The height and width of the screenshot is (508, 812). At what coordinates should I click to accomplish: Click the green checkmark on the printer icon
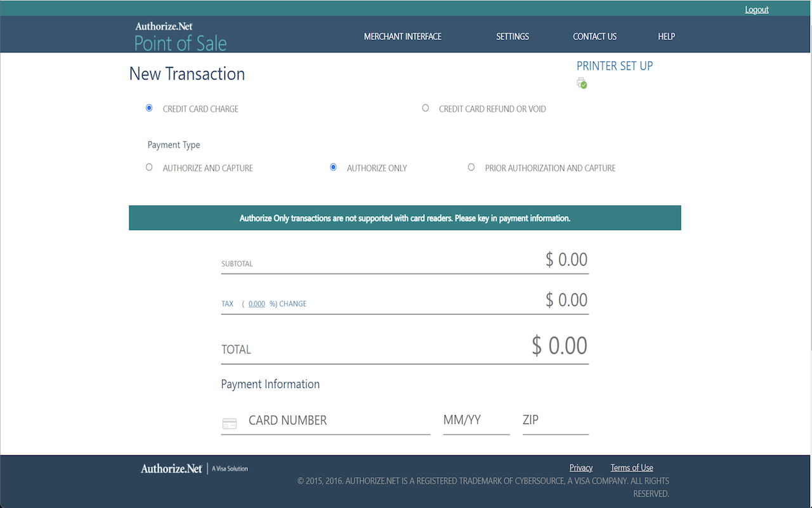click(x=585, y=85)
